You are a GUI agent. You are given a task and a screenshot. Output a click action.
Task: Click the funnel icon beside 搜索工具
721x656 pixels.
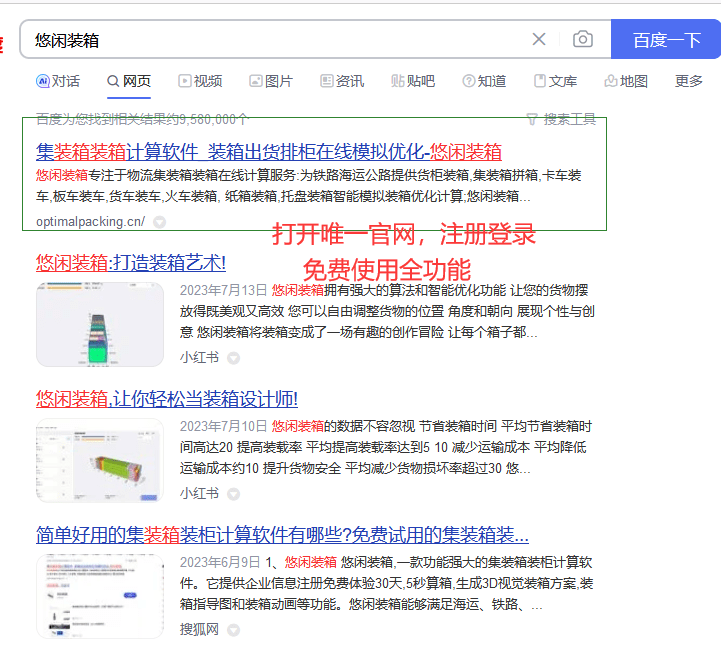(532, 120)
